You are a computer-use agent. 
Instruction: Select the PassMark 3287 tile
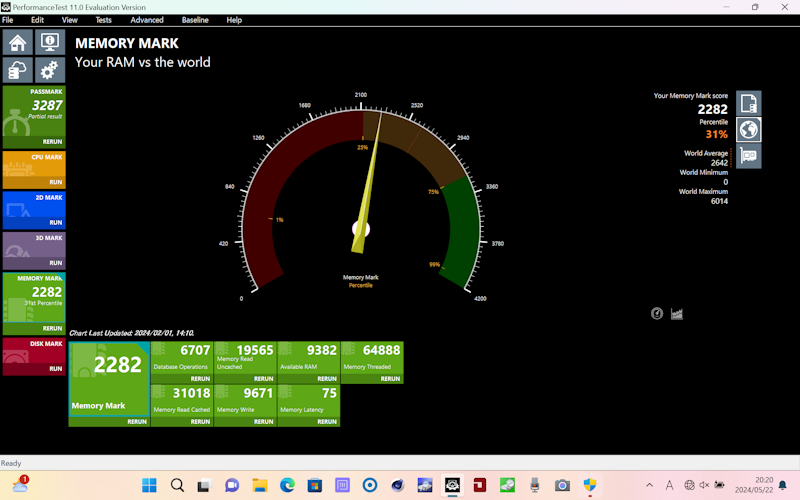pyautogui.click(x=34, y=111)
